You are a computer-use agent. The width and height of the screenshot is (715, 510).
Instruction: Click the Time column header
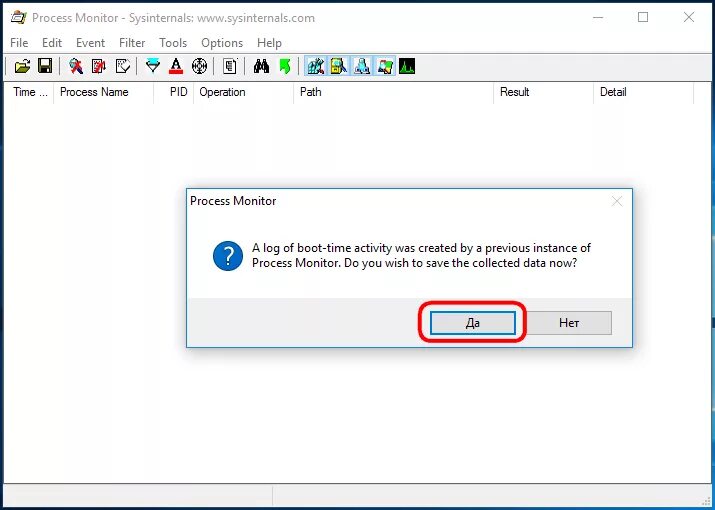(30, 92)
